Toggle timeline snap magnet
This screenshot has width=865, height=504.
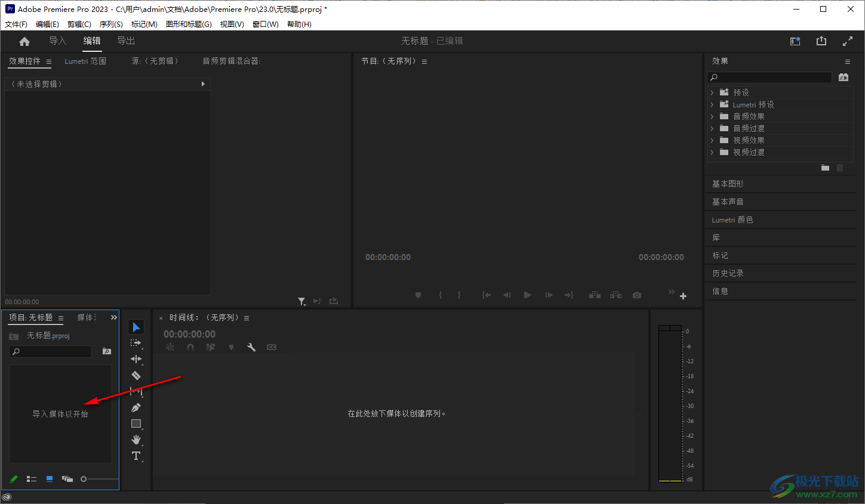(x=190, y=347)
